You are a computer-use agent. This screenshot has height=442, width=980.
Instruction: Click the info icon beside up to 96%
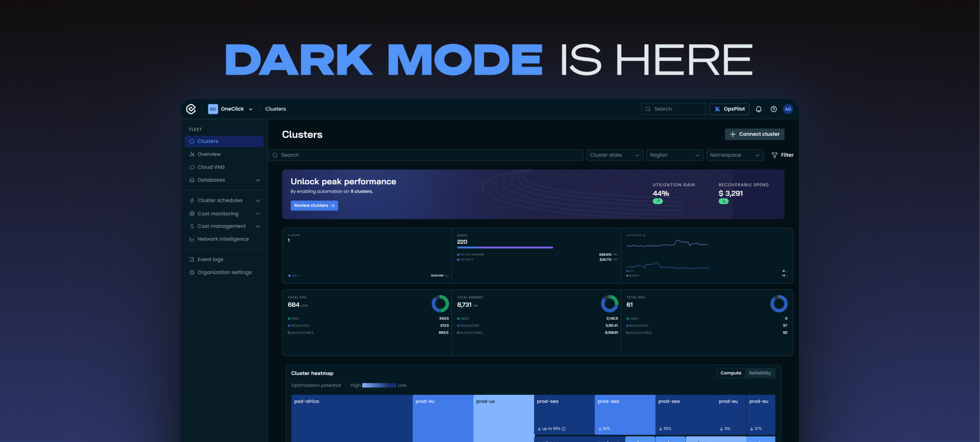pos(563,429)
